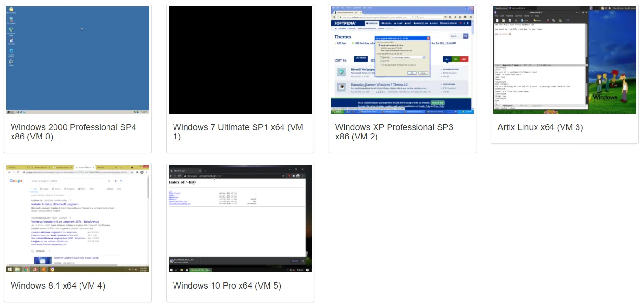Click the Softpedia search magnifier icon
This screenshot has height=306, width=644.
click(466, 36)
